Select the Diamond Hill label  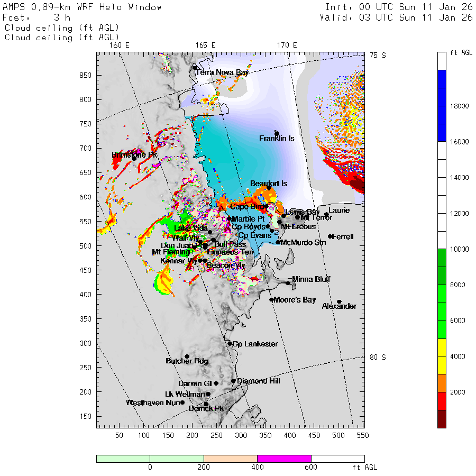click(x=258, y=381)
